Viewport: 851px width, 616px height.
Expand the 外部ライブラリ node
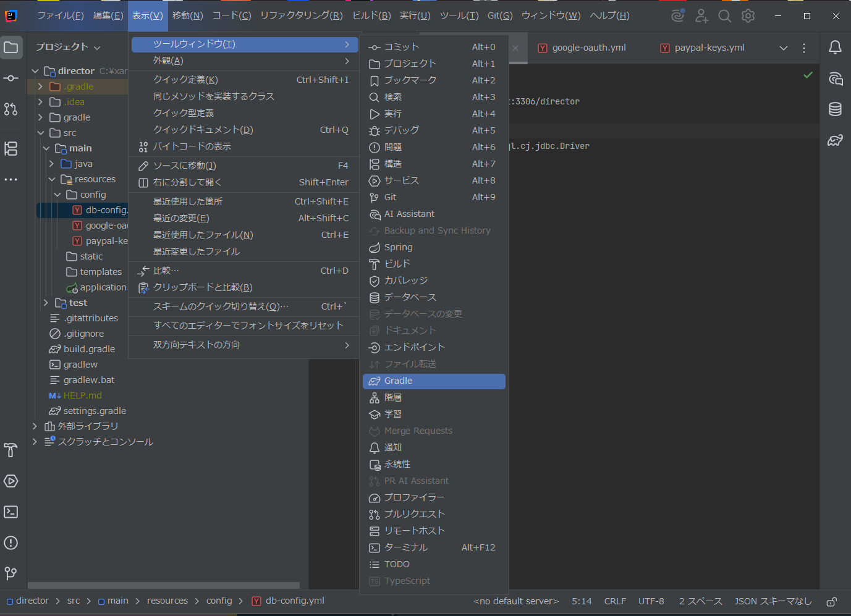tap(35, 426)
